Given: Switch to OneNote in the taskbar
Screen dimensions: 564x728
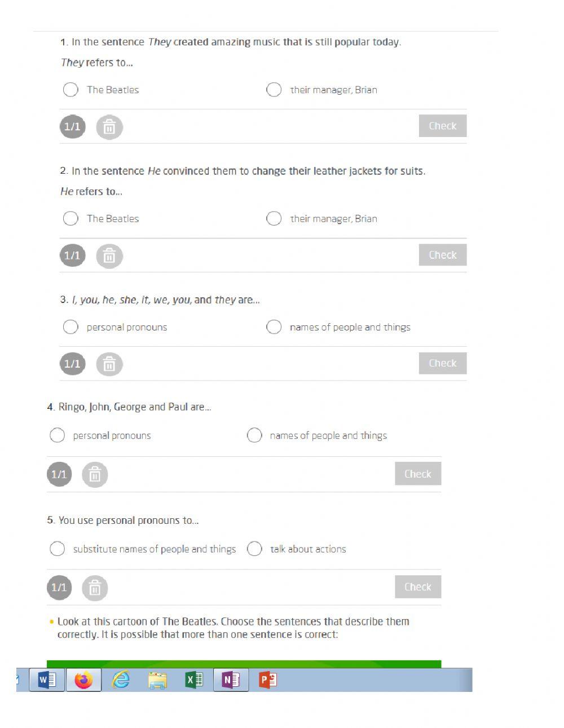Looking at the screenshot, I should [x=231, y=680].
